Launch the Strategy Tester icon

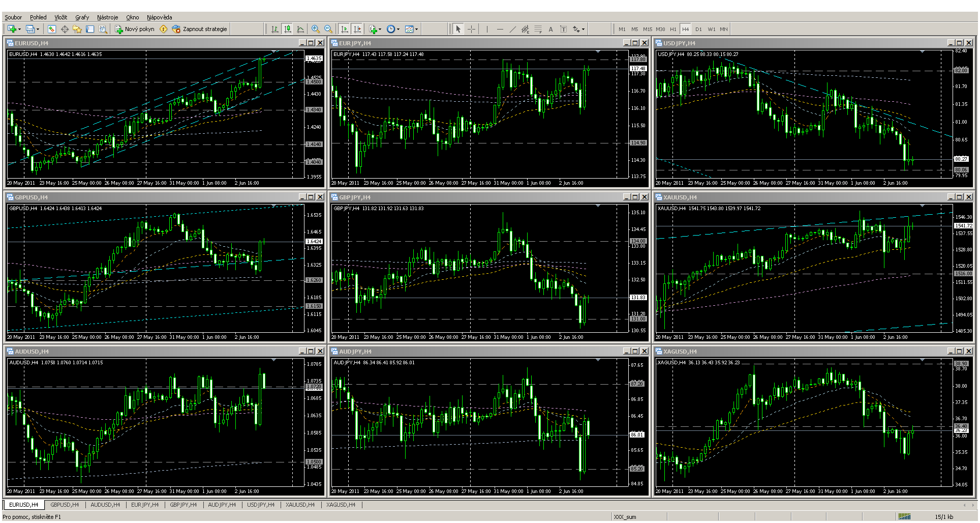tap(103, 29)
